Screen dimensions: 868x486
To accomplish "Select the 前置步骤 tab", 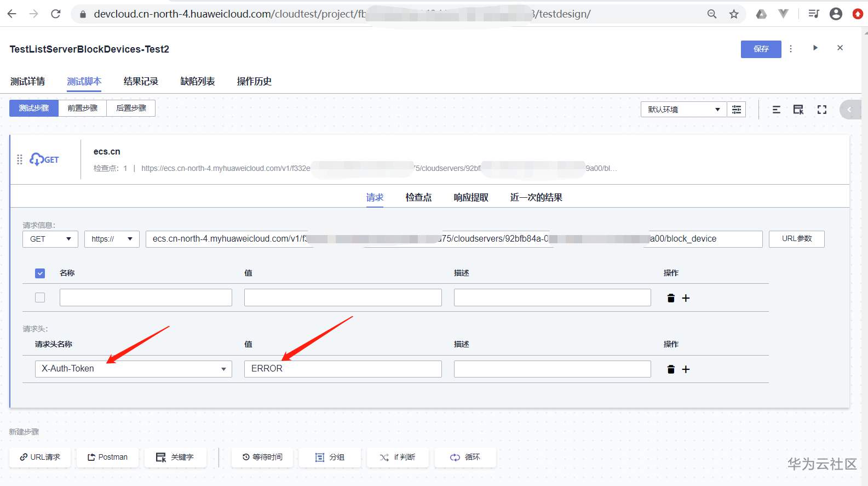I will tap(83, 108).
